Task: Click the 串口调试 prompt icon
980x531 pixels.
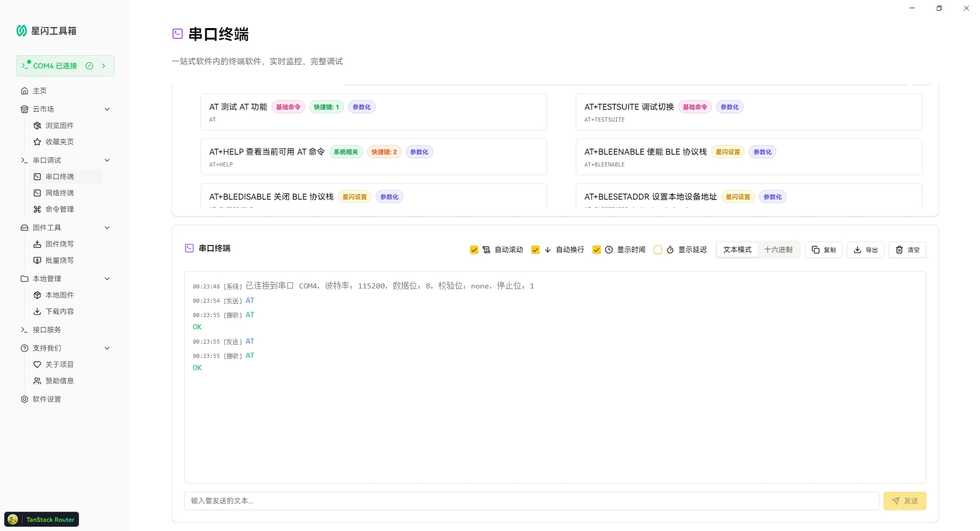Action: coord(24,160)
